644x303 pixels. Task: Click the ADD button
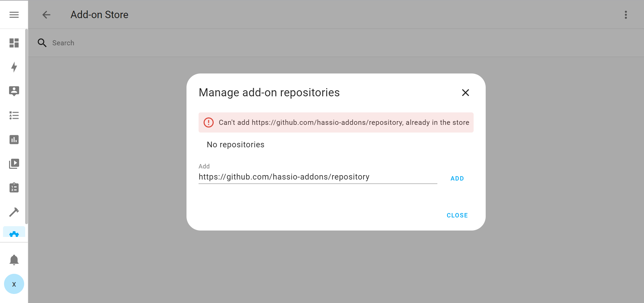(457, 178)
